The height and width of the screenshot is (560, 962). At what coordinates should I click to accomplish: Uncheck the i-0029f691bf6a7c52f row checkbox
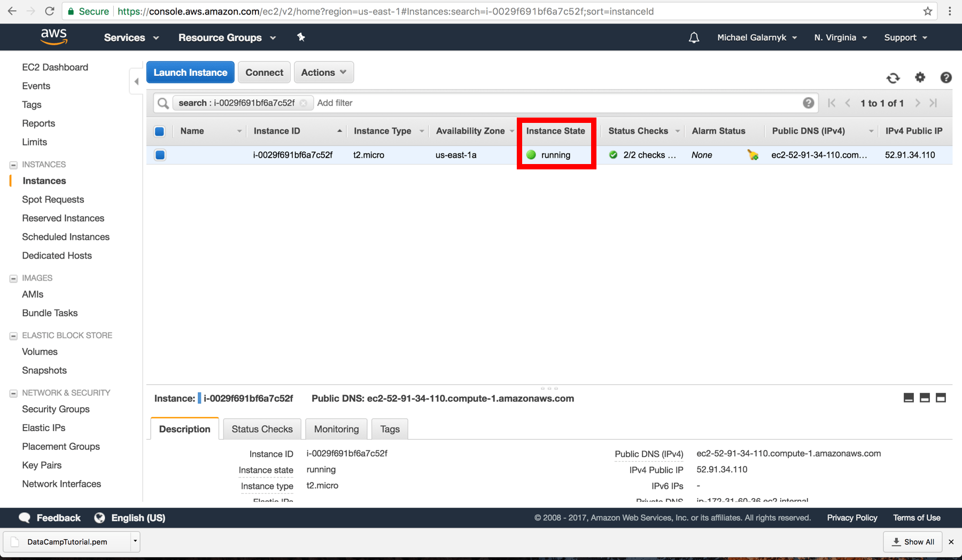pos(159,154)
